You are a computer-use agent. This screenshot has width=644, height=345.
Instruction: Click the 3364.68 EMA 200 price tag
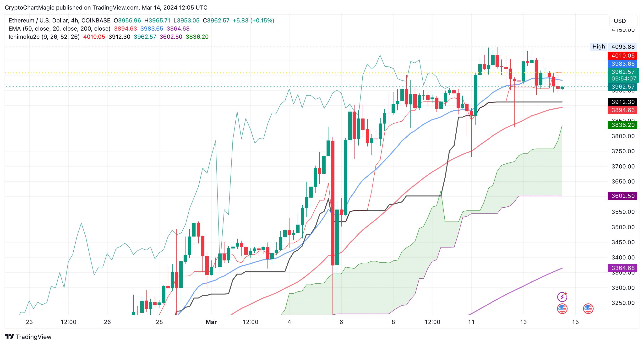(x=622, y=268)
